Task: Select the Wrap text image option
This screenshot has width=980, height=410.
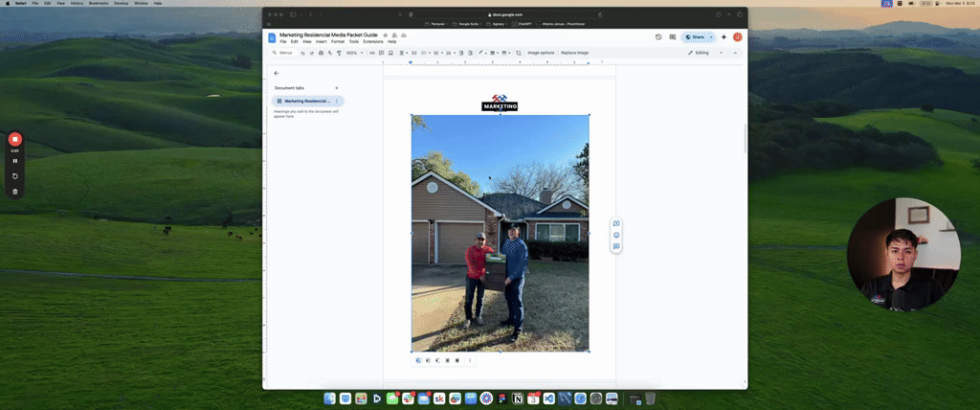Action: tap(428, 360)
